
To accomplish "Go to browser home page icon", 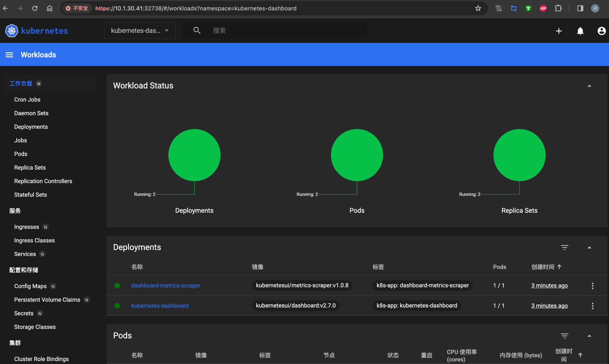I will coord(50,8).
